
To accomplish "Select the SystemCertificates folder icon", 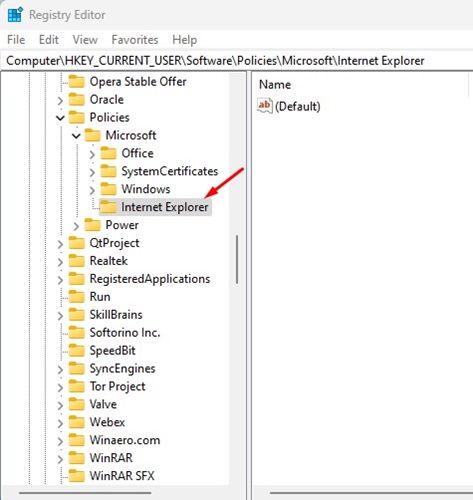I will coord(109,171).
